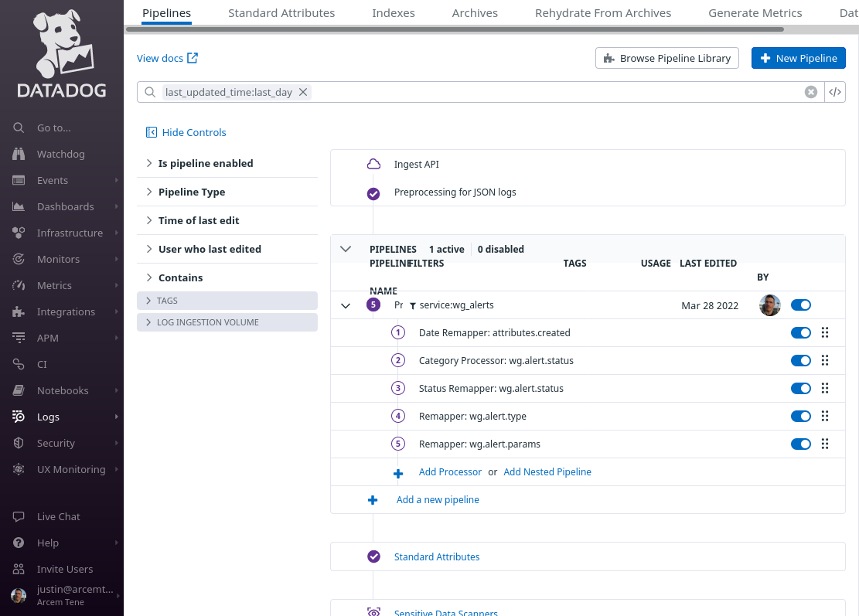Click the last editor's avatar thumbnail
Screen dimensions: 859x616
coord(770,305)
